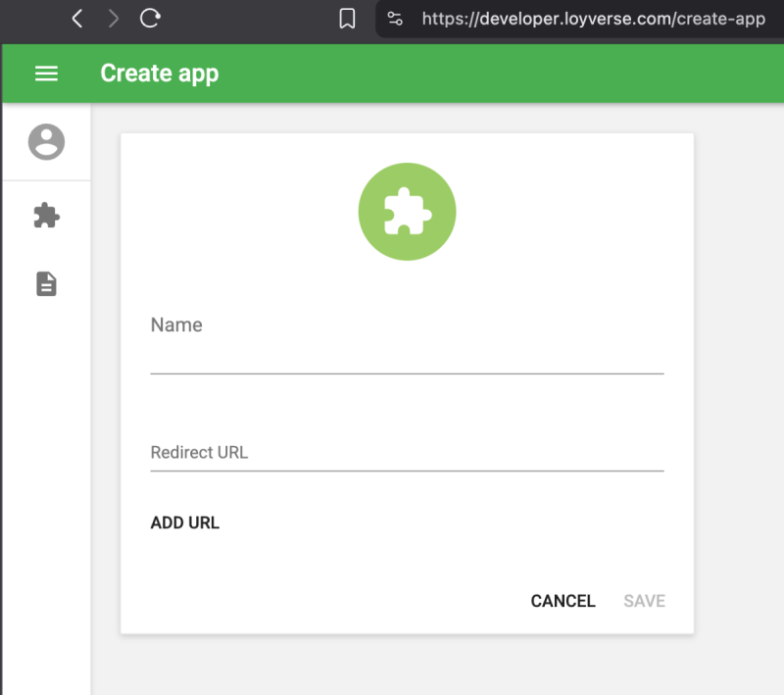Click the SAVE button
Screen dimensions: 784x695
coord(644,601)
